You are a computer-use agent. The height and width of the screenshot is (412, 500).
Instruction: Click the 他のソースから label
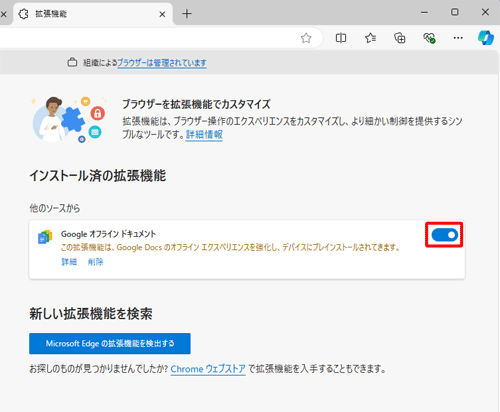55,208
